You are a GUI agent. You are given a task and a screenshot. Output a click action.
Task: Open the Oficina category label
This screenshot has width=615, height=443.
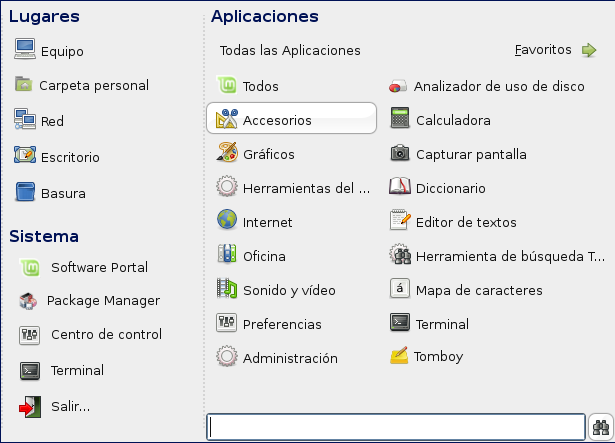(264, 256)
